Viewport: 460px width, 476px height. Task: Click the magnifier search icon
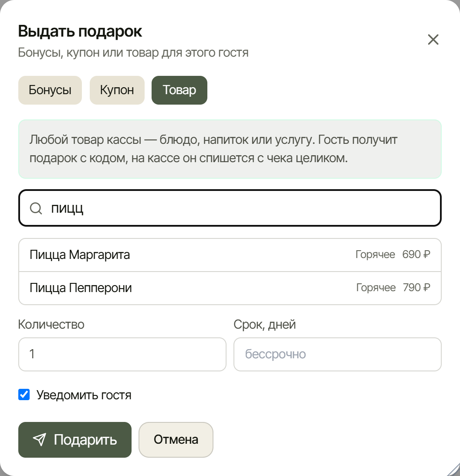coord(36,208)
